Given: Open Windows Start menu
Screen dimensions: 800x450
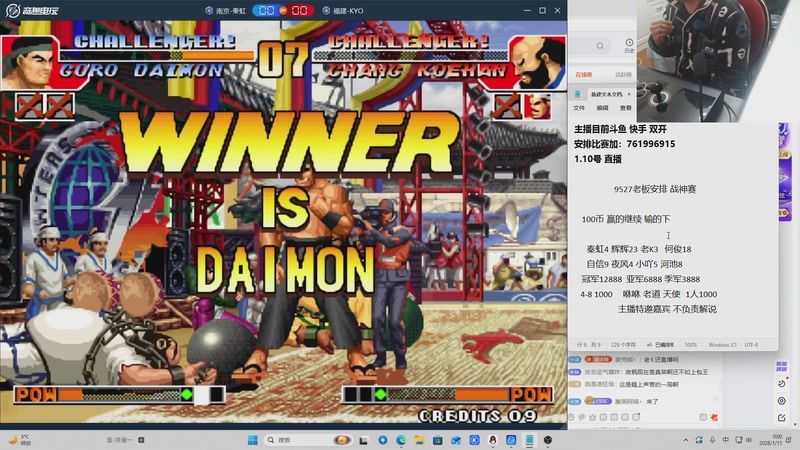Looking at the screenshot, I should [x=253, y=440].
